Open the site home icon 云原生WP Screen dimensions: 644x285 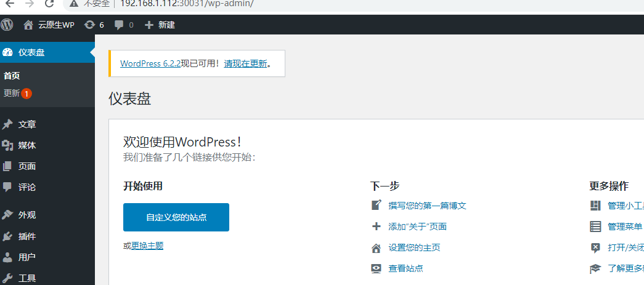pos(28,25)
